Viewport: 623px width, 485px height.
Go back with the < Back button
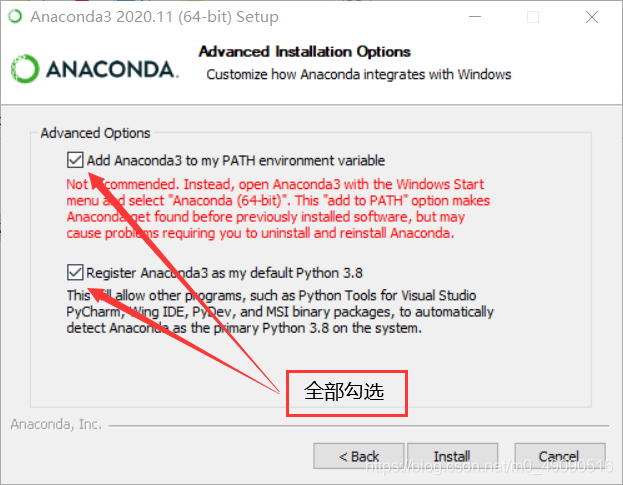pos(358,456)
